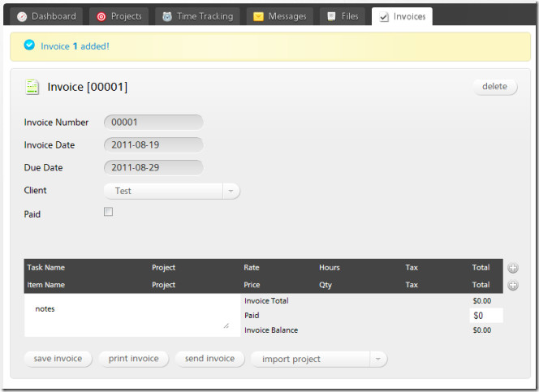Click the Invoices checkmark icon
This screenshot has height=392, width=539.
pyautogui.click(x=384, y=17)
